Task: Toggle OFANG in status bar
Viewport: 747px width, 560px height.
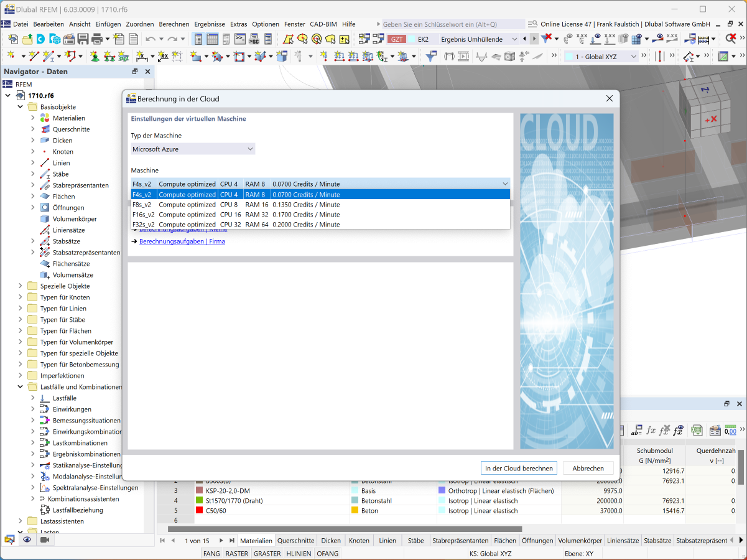Action: point(327,553)
